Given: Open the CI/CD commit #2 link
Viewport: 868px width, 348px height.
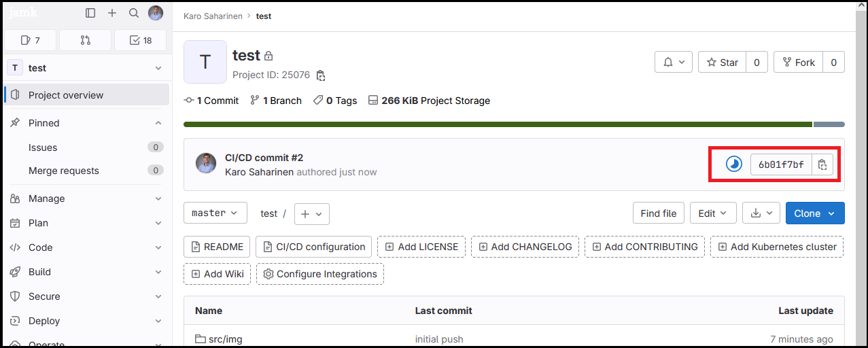Looking at the screenshot, I should (264, 158).
